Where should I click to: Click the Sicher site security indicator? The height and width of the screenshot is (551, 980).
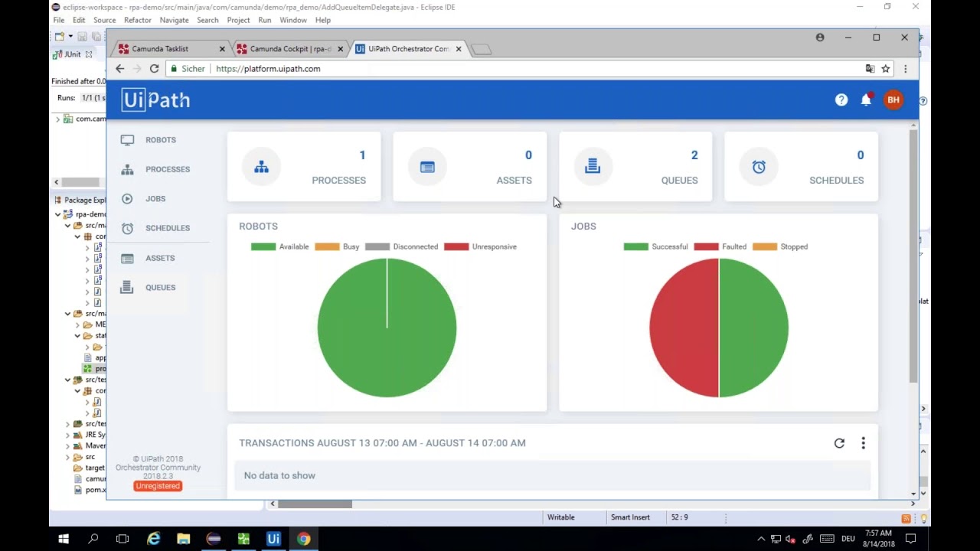point(188,69)
